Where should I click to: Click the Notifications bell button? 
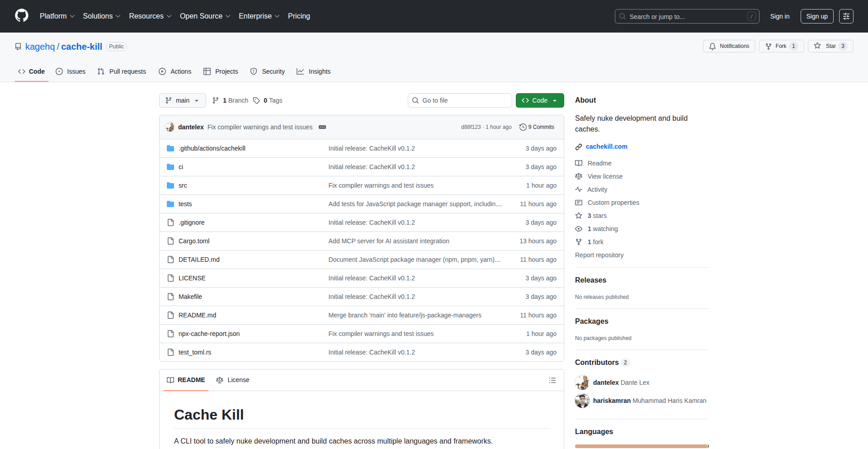(729, 46)
